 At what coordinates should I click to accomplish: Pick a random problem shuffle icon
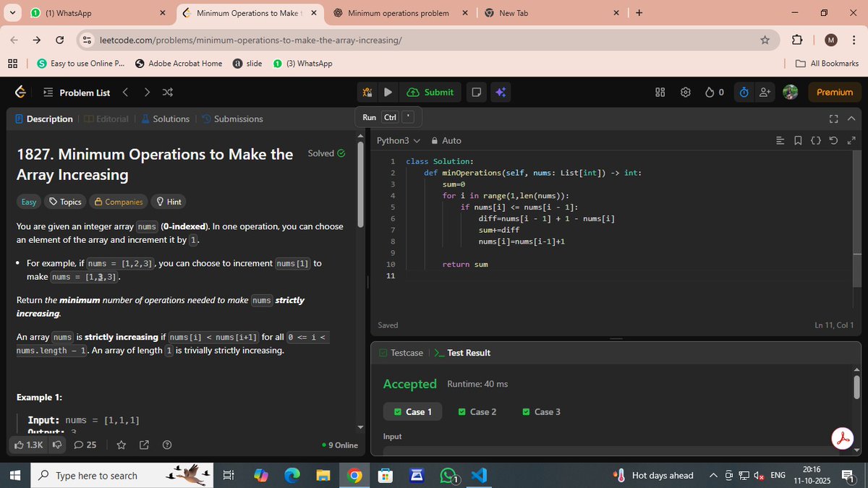pyautogui.click(x=168, y=93)
